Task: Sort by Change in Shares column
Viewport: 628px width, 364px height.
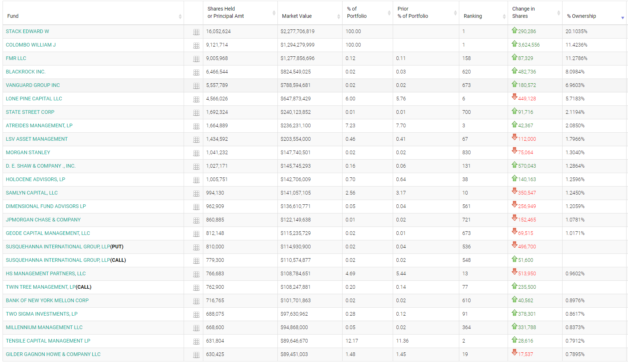Action: pyautogui.click(x=535, y=13)
